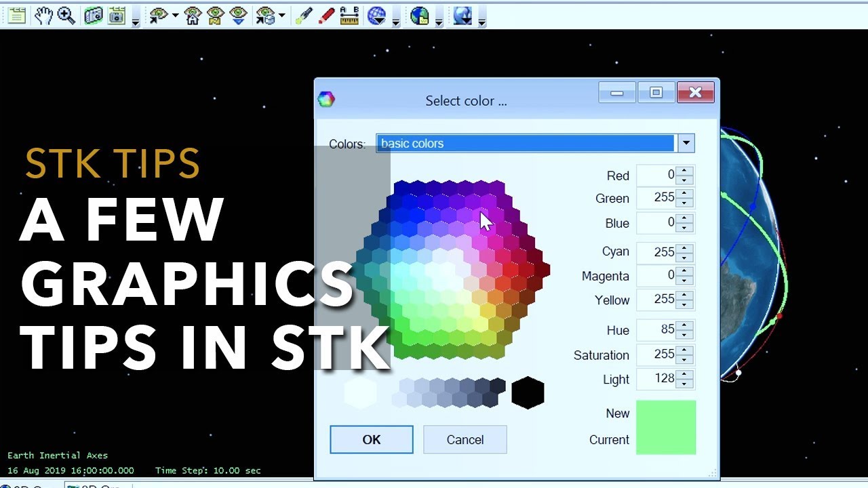Screen dimensions: 868x488
Task: Select the 'basic colors' combo box field
Action: (x=526, y=143)
